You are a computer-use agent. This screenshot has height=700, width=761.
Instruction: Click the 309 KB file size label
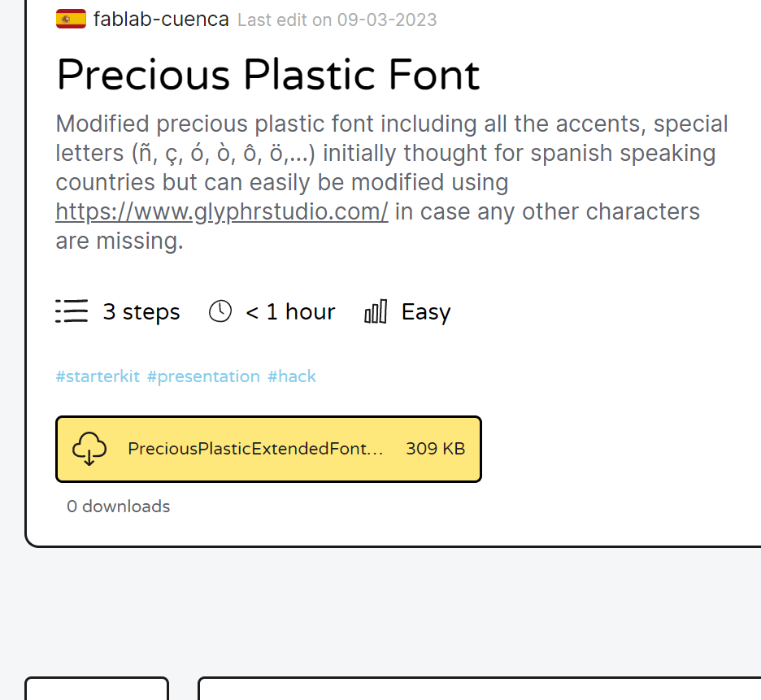click(x=435, y=449)
